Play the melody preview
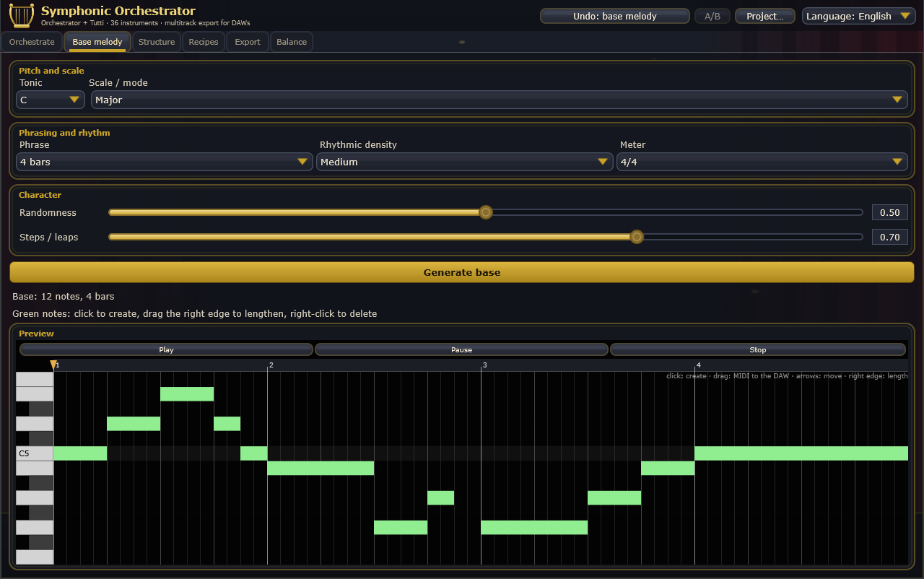Viewport: 924px width, 579px height. point(166,349)
